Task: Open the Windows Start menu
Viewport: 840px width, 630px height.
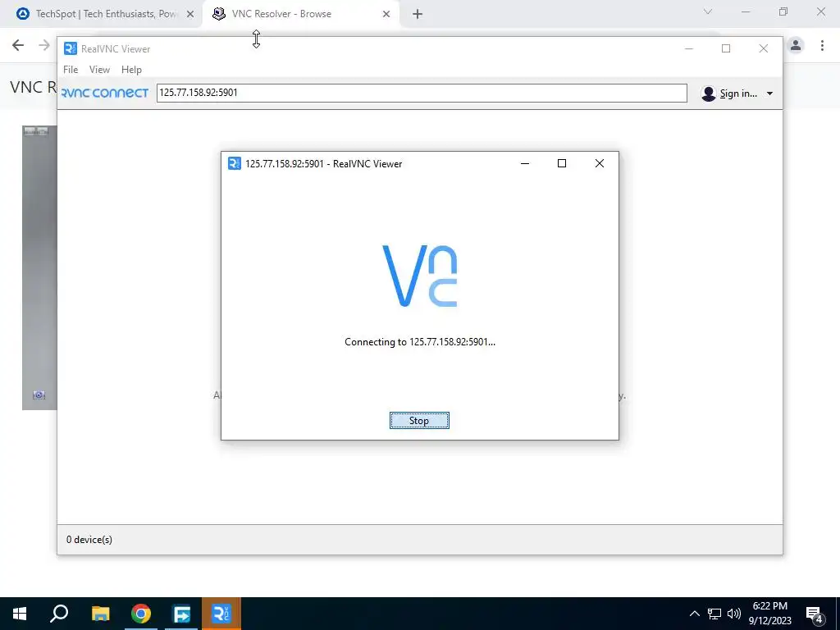Action: click(20, 614)
